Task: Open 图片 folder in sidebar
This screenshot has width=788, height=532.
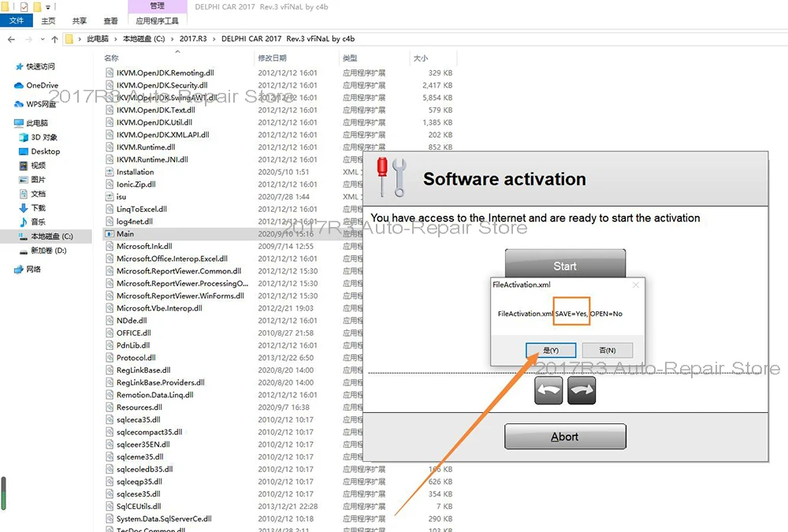Action: (x=32, y=180)
